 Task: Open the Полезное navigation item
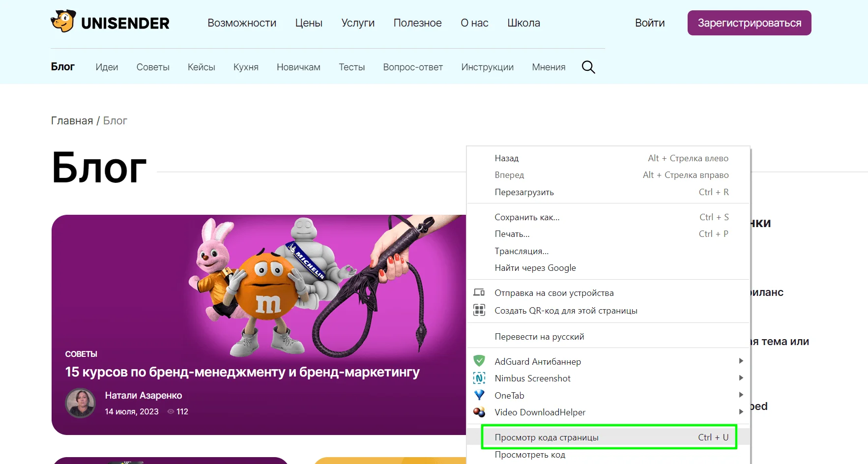pyautogui.click(x=417, y=23)
